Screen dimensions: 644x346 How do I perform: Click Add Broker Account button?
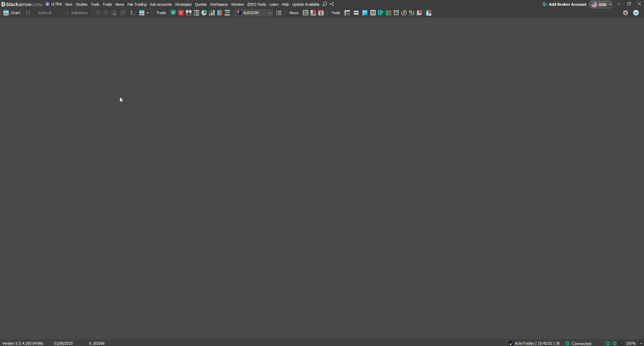tap(565, 4)
